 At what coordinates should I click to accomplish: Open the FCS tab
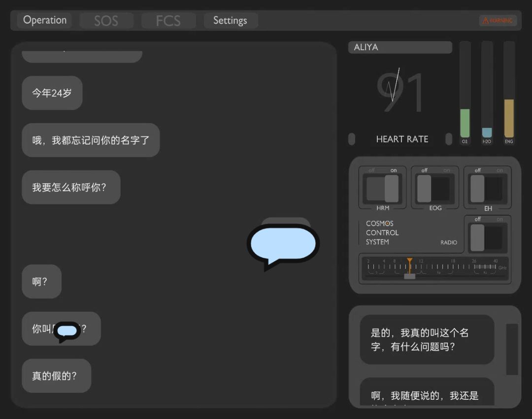[x=168, y=21]
